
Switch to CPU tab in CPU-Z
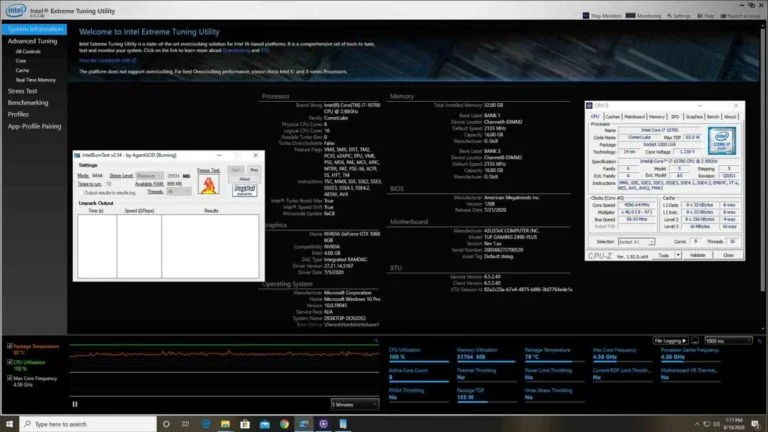(595, 117)
